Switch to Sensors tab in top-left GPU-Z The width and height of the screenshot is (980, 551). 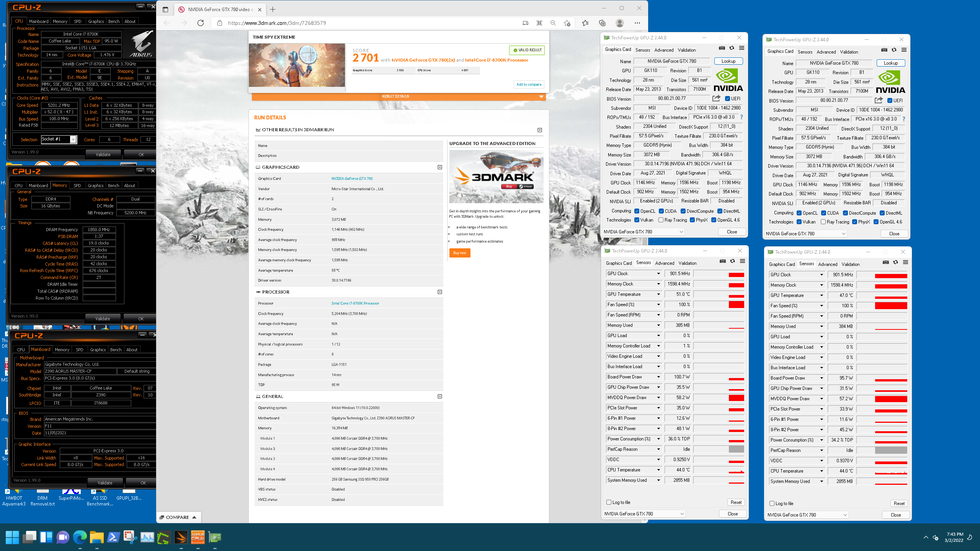pos(643,50)
